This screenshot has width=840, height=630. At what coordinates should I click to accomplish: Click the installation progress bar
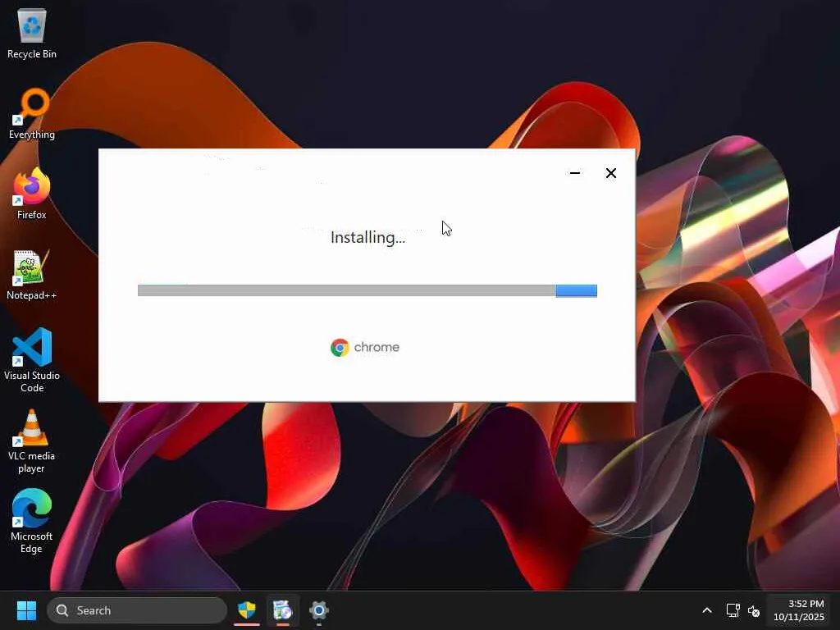click(367, 290)
